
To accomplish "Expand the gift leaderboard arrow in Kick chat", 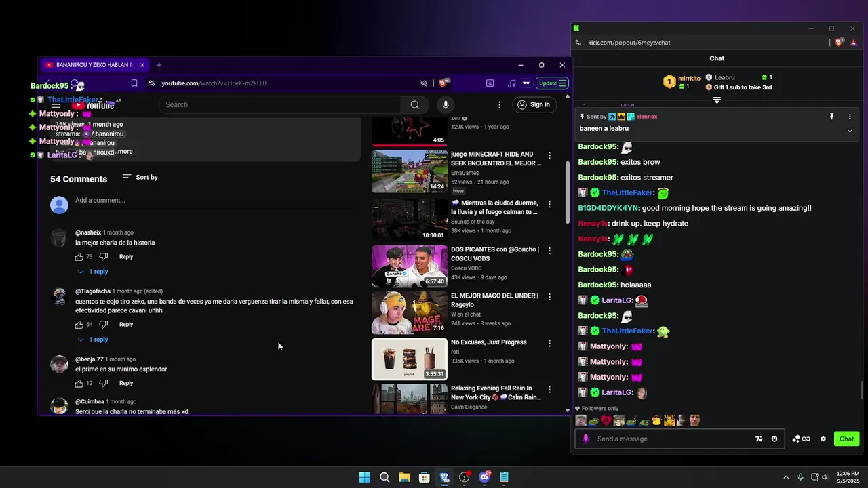I will coord(717,100).
